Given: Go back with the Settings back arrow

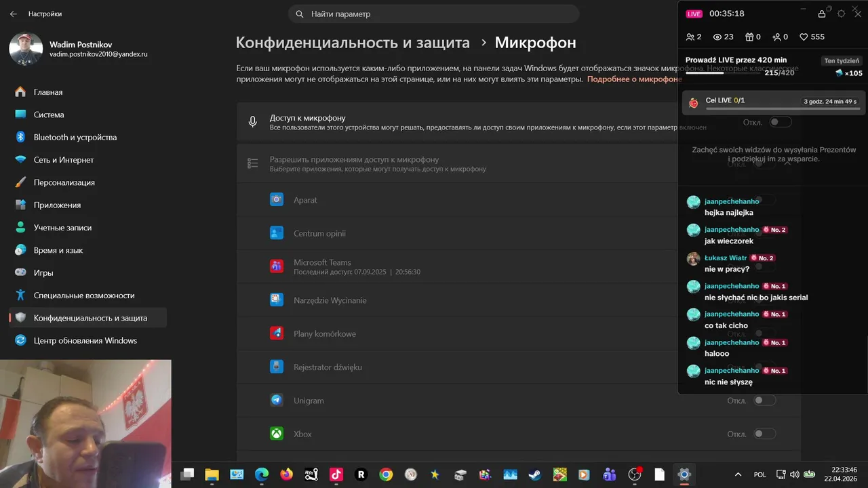Looking at the screenshot, I should tap(14, 14).
